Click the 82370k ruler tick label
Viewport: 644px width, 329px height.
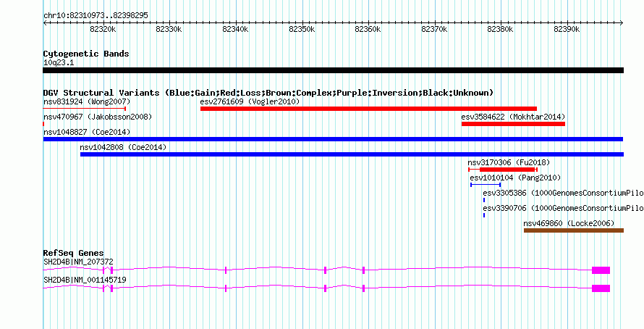pos(435,30)
